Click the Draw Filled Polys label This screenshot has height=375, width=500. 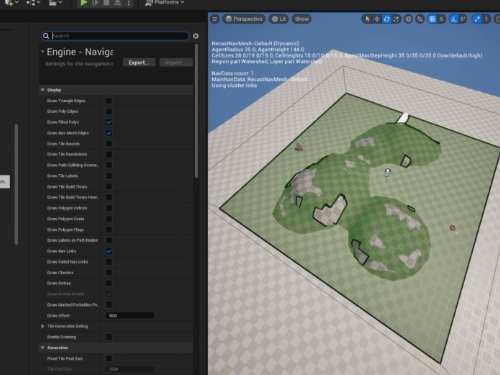tap(63, 122)
